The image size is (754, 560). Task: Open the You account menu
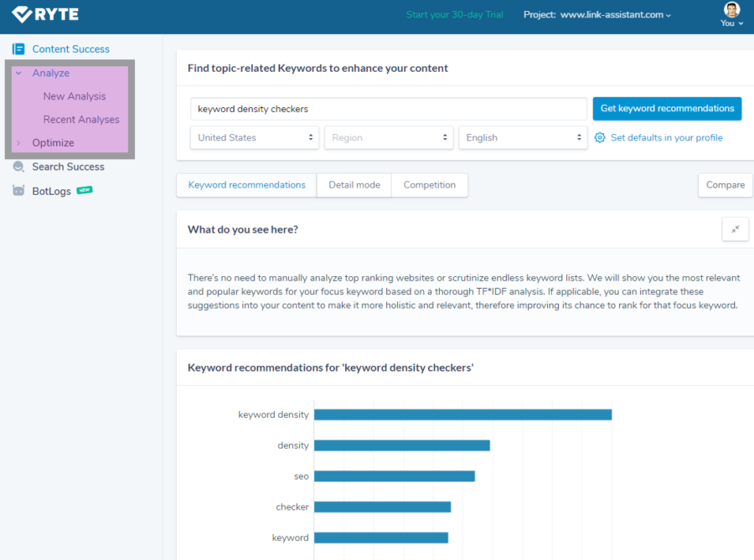click(x=731, y=23)
